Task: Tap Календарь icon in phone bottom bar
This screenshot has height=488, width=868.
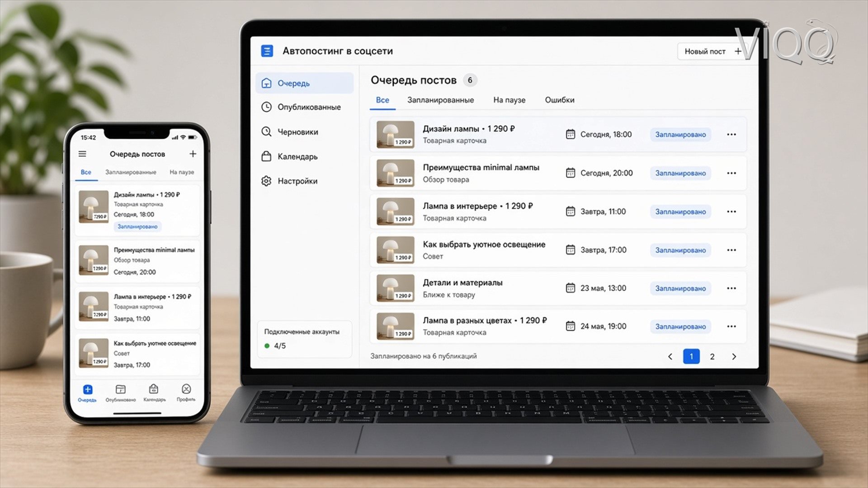Action: (154, 389)
